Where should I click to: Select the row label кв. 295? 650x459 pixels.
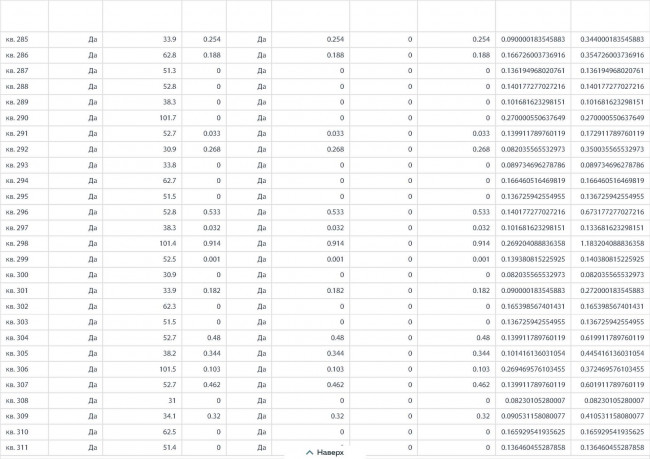click(17, 197)
